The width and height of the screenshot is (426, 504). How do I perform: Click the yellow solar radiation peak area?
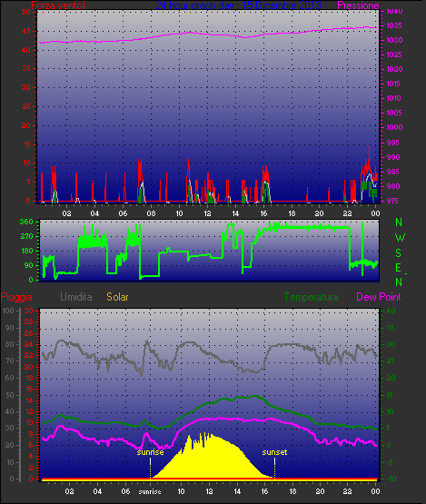[209, 457]
